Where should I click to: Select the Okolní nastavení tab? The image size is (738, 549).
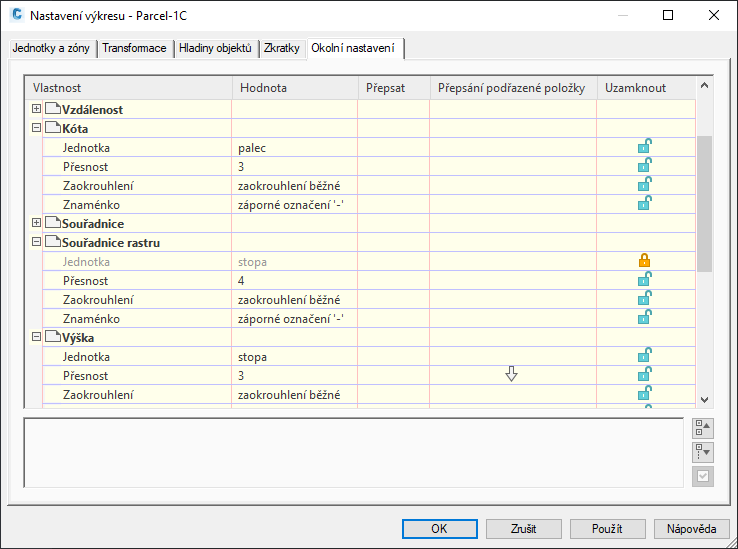click(x=353, y=48)
